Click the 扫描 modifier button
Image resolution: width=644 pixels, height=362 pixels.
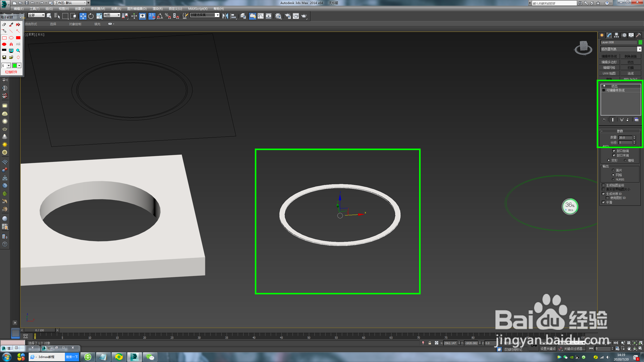[630, 68]
